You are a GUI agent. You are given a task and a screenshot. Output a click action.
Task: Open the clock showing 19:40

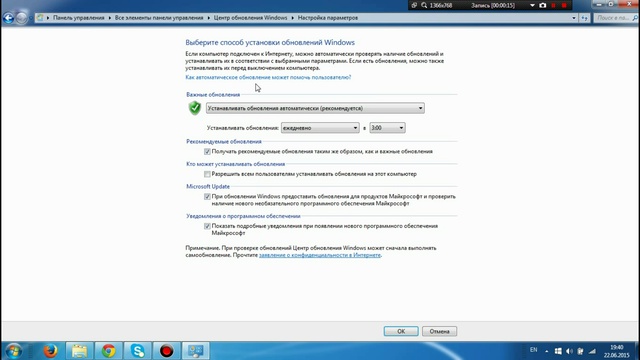coord(616,351)
